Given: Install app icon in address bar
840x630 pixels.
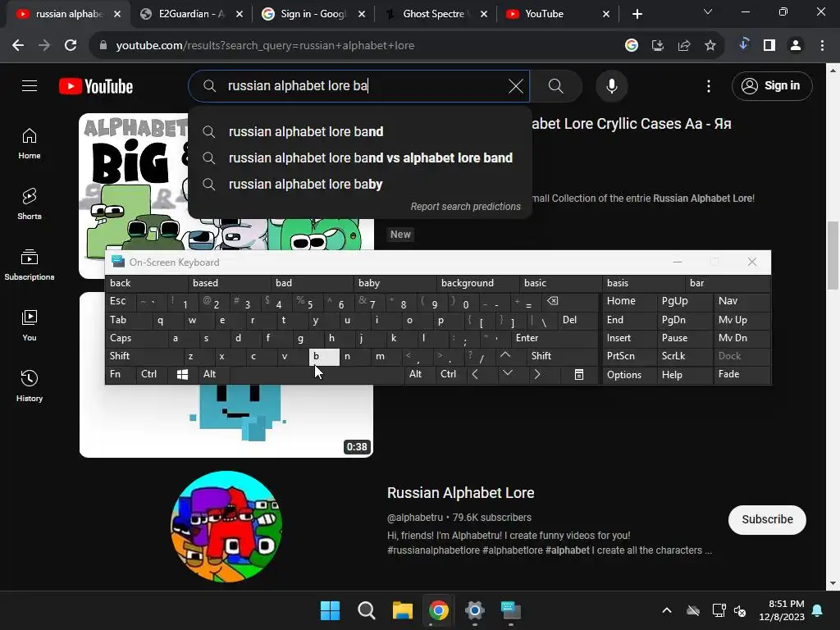Looking at the screenshot, I should [657, 46].
